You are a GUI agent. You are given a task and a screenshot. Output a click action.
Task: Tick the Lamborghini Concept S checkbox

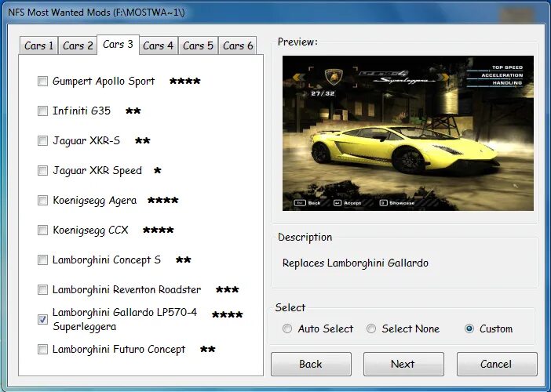pyautogui.click(x=42, y=260)
